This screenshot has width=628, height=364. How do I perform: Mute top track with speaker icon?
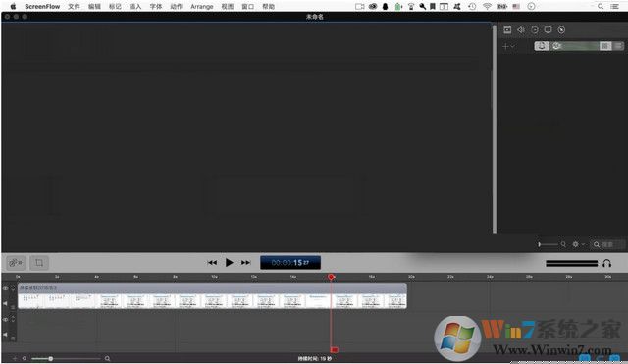[5, 303]
